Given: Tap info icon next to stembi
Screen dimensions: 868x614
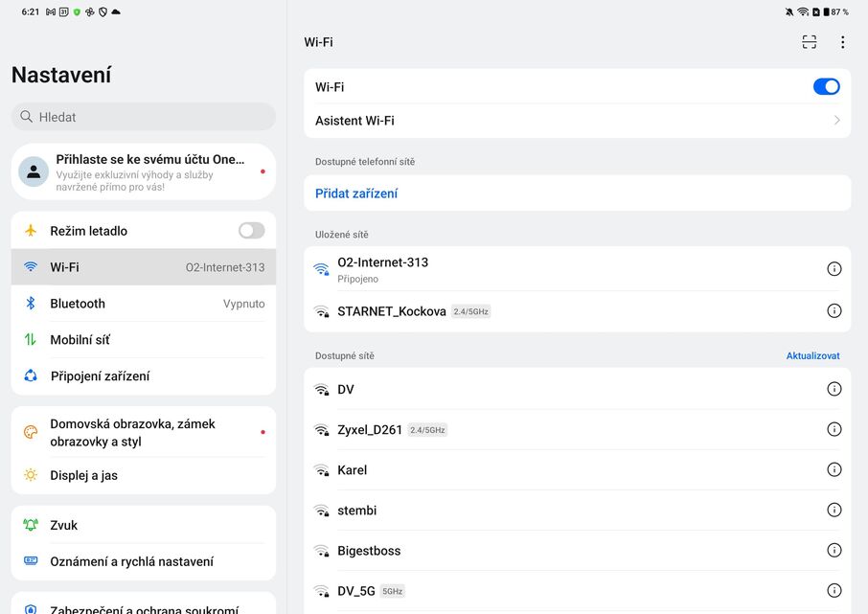Looking at the screenshot, I should pos(834,510).
